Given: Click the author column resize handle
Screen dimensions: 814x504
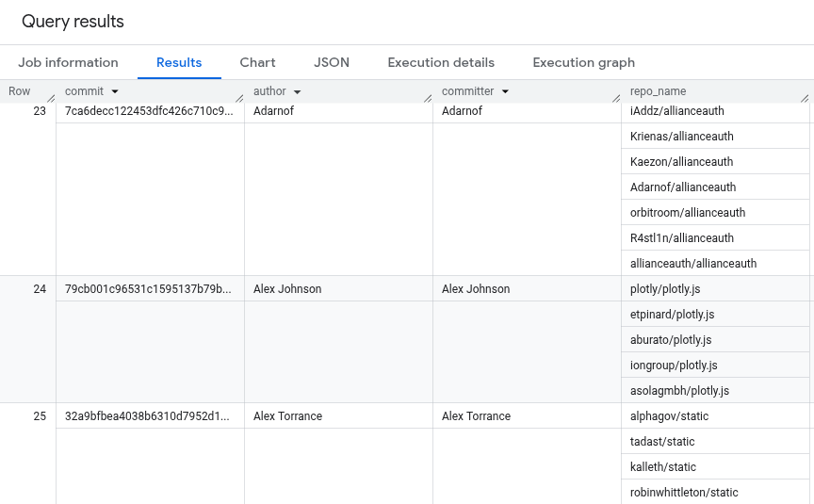Looking at the screenshot, I should click(x=428, y=97).
